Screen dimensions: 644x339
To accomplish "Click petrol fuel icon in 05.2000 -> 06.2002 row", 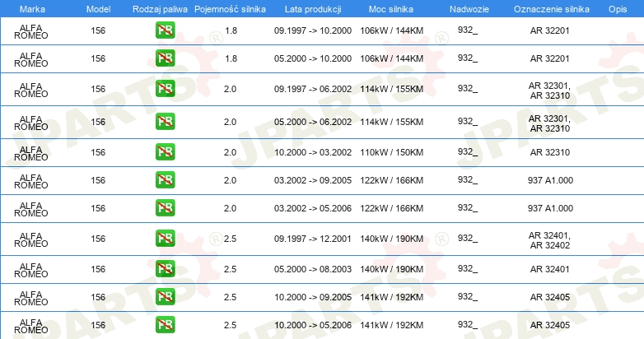I will coord(165,122).
